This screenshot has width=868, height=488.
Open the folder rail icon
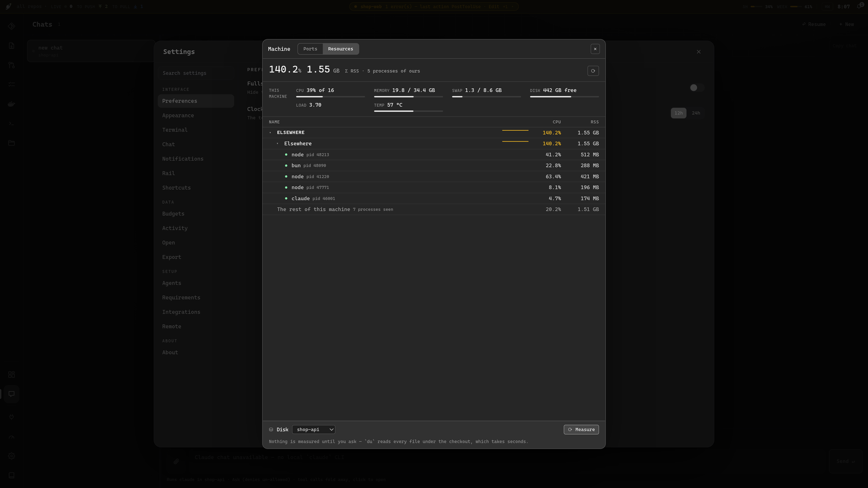pos(11,143)
